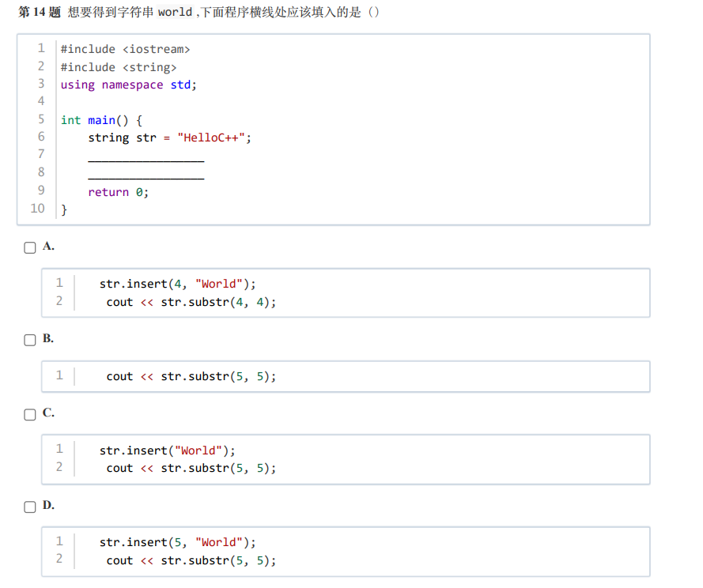Select the cout statement in option B

(190, 376)
